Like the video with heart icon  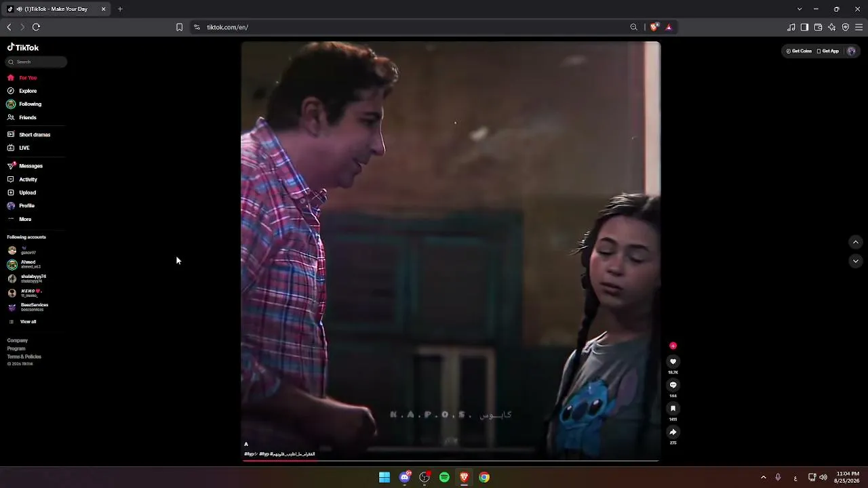(x=673, y=362)
